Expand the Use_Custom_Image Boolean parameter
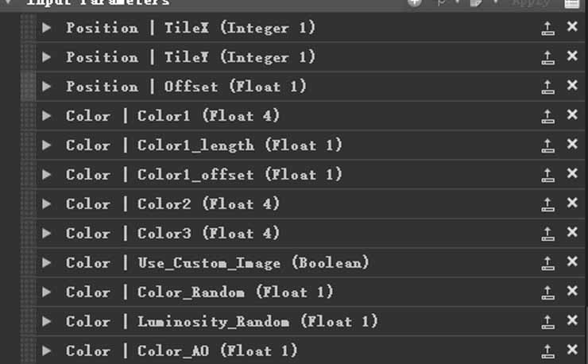This screenshot has width=588, height=364. [x=47, y=262]
